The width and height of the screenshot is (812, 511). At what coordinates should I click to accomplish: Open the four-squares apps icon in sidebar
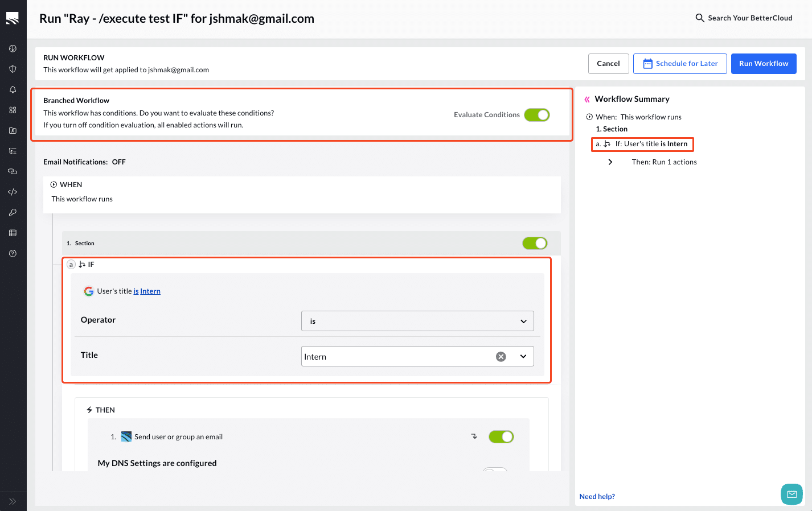click(x=13, y=110)
